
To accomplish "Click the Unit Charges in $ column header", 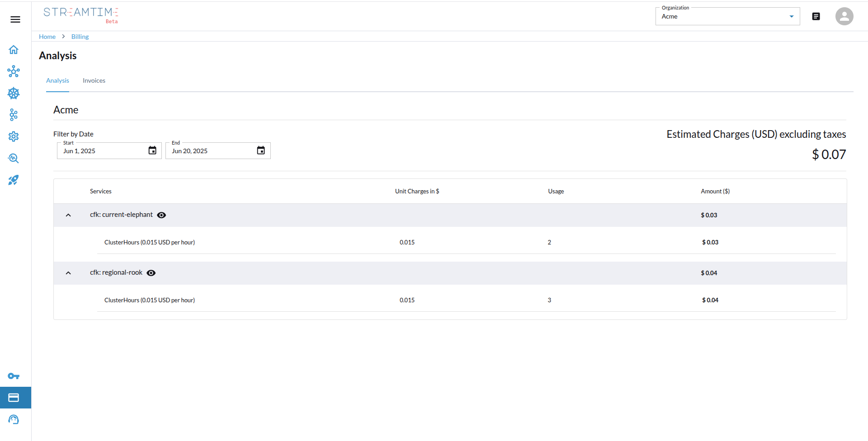I will (x=417, y=192).
